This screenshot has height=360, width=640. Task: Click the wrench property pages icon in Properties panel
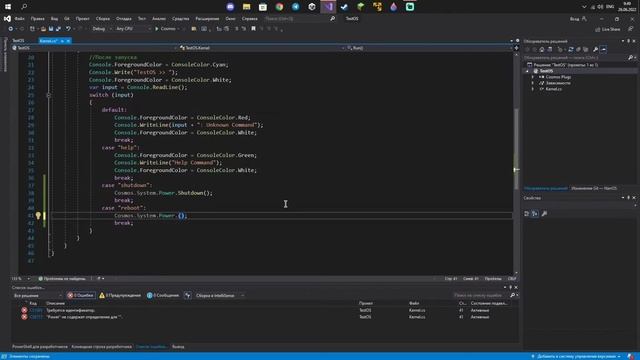544,213
